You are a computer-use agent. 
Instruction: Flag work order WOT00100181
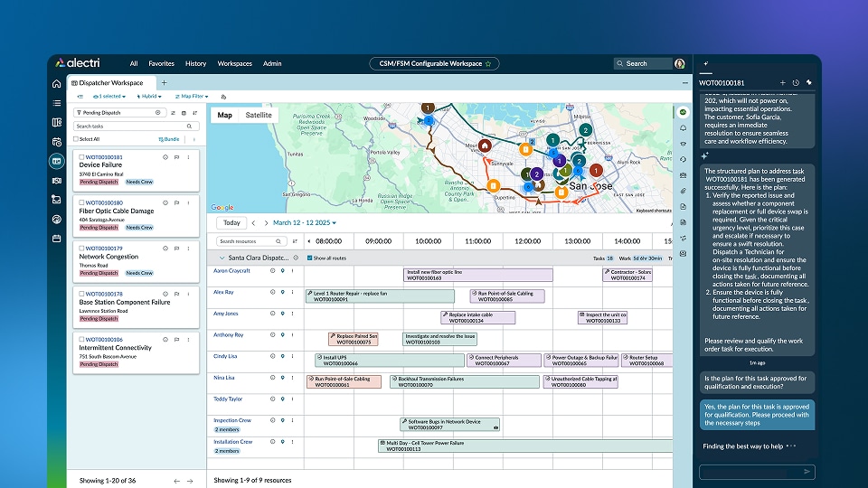tap(176, 157)
